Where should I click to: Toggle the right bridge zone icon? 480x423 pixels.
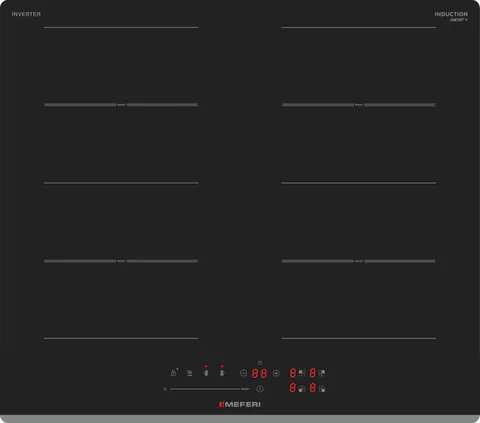222,373
